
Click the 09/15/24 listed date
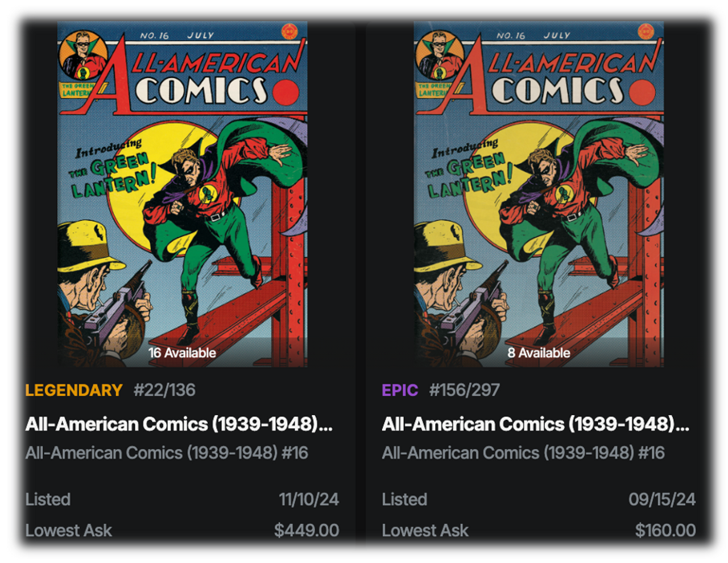[x=662, y=499]
